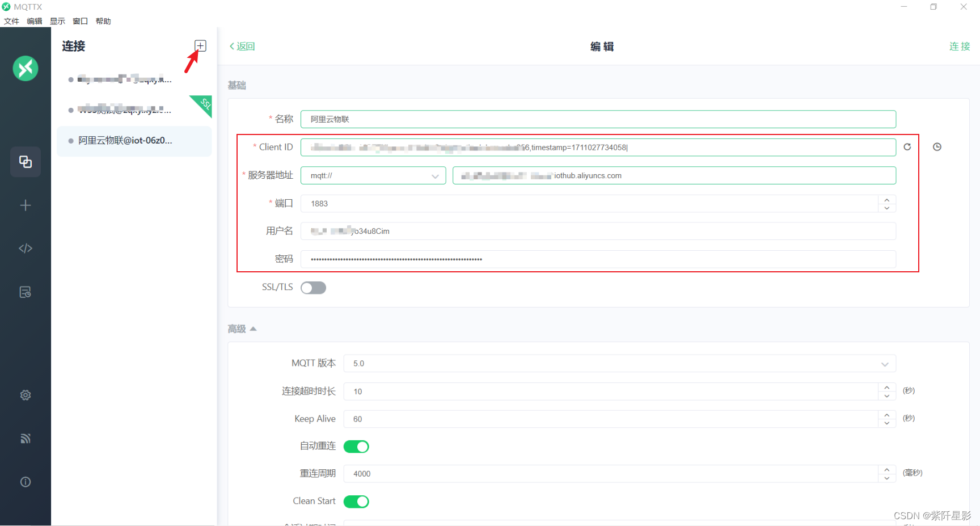Open the RSS feed updates icon

click(x=26, y=439)
